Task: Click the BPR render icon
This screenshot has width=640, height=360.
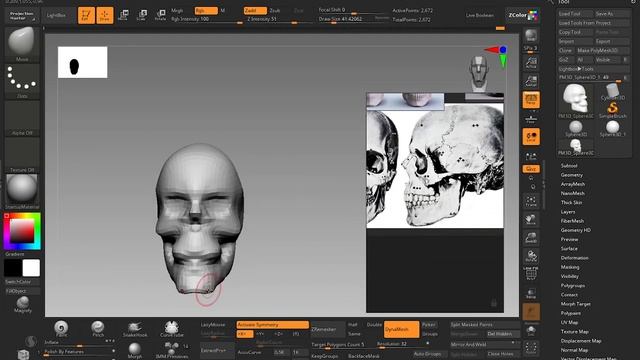Action: [x=531, y=36]
